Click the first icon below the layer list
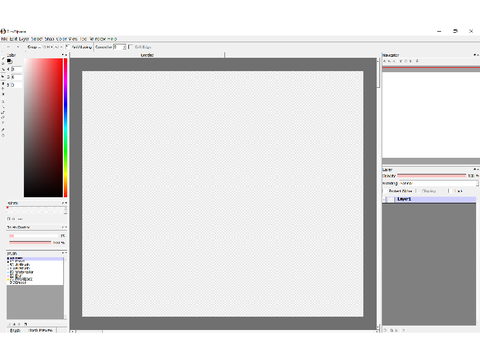 (x=386, y=330)
